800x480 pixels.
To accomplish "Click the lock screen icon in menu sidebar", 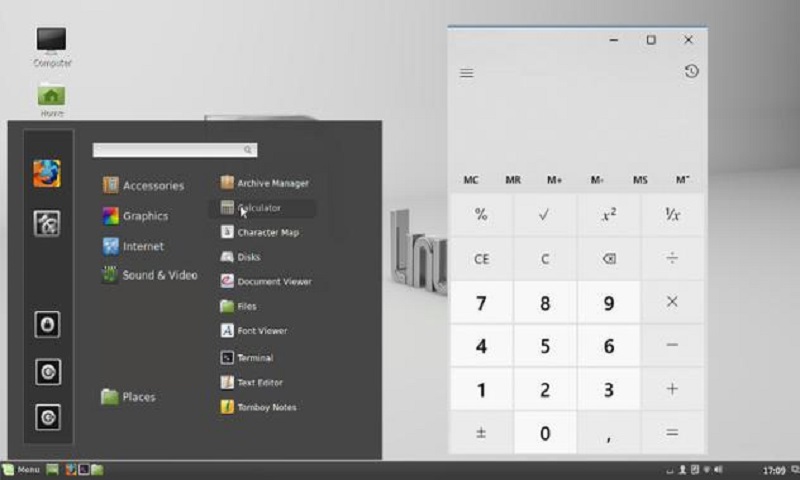I will click(47, 324).
